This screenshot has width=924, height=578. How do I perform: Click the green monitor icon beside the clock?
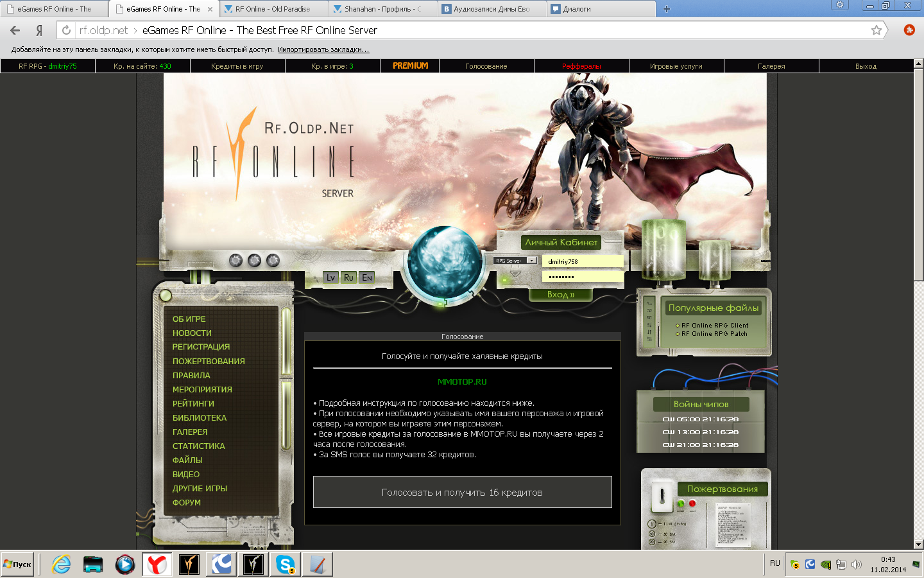click(x=916, y=565)
